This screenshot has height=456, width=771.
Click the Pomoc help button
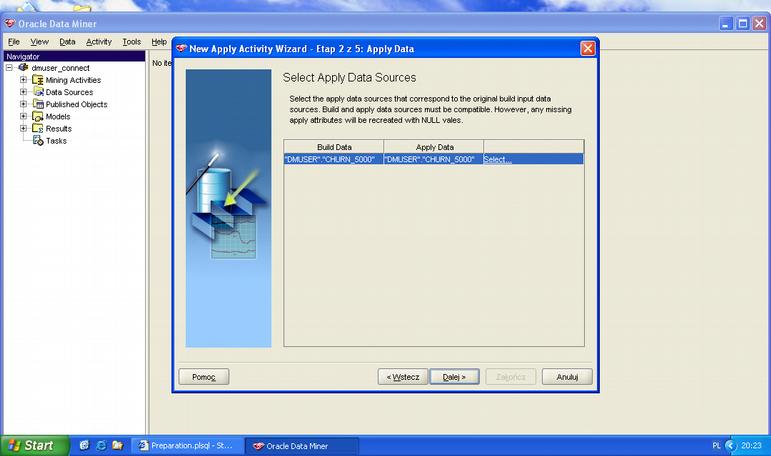(x=204, y=377)
